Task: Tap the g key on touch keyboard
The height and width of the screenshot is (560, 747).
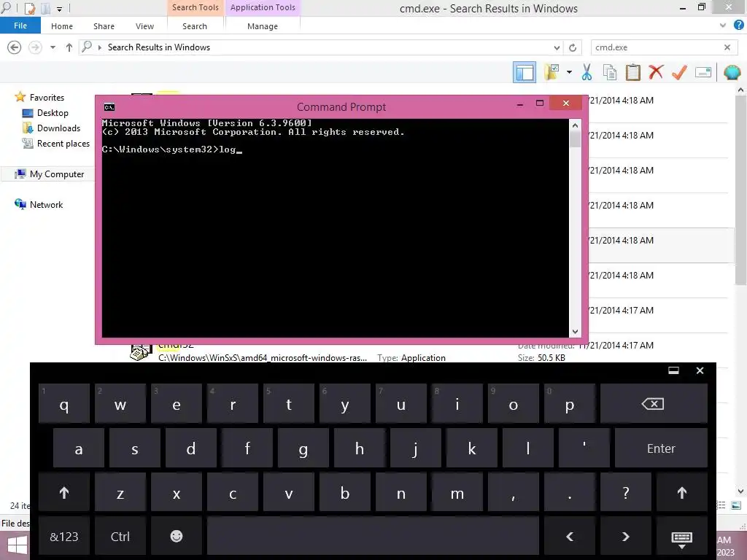Action: pyautogui.click(x=303, y=448)
